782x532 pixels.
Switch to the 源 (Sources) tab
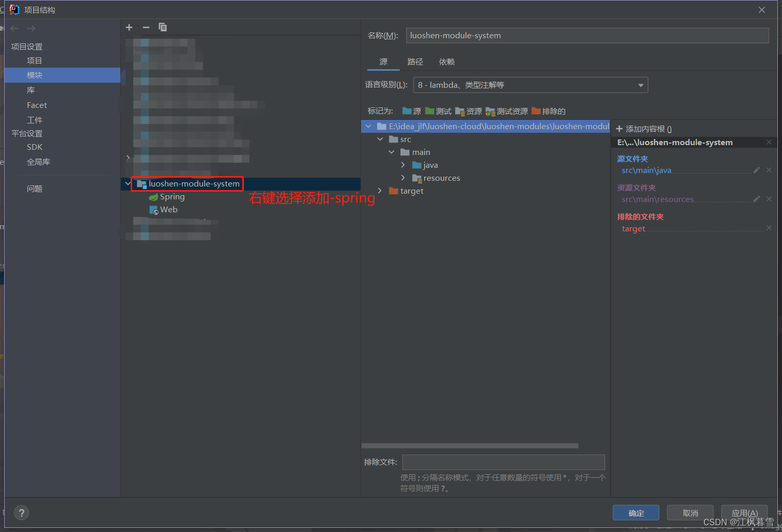[x=383, y=62]
